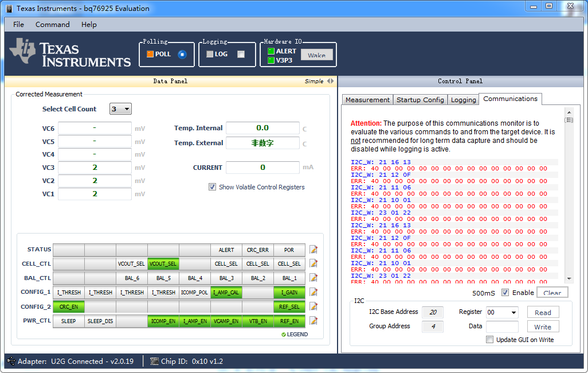Screen dimensions: 588x373
Task: Toggle the Logging checkbox
Action: (241, 55)
